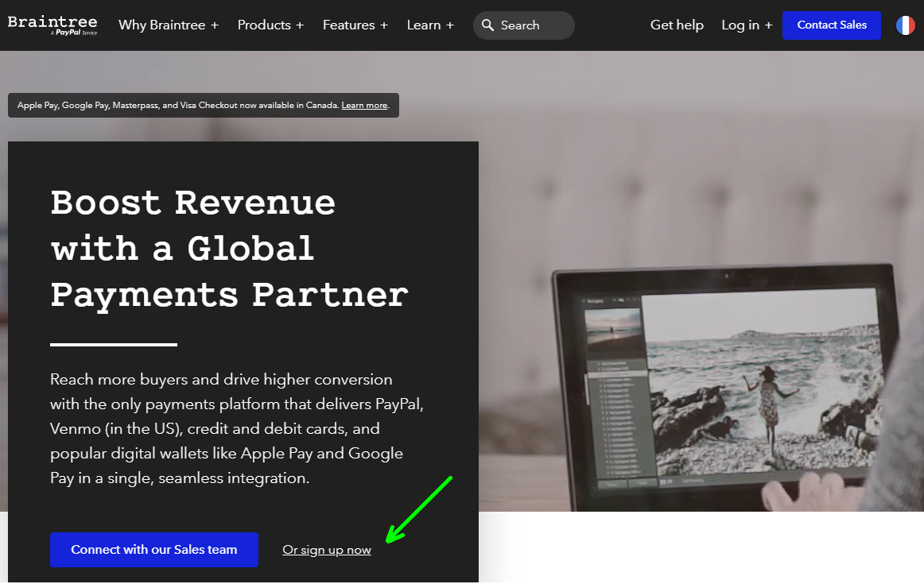The image size is (924, 584).
Task: Click the Braintree logo
Action: pyautogui.click(x=52, y=24)
